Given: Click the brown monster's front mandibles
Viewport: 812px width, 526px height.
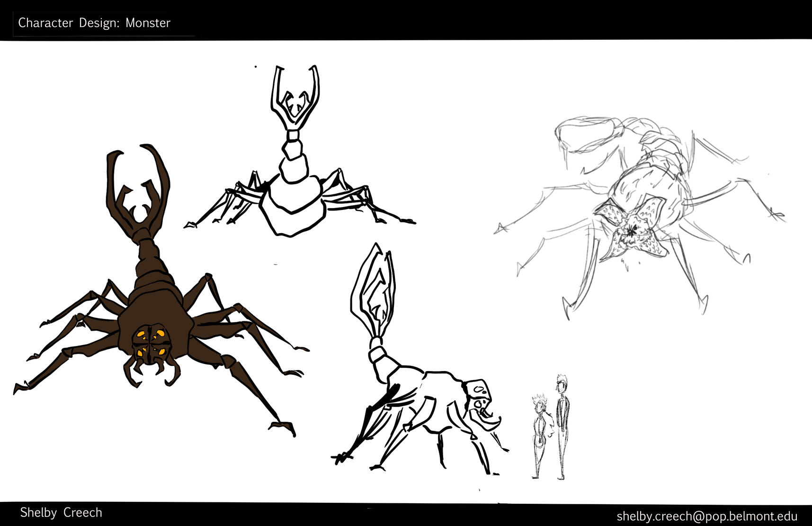Looking at the screenshot, I should pyautogui.click(x=152, y=372).
